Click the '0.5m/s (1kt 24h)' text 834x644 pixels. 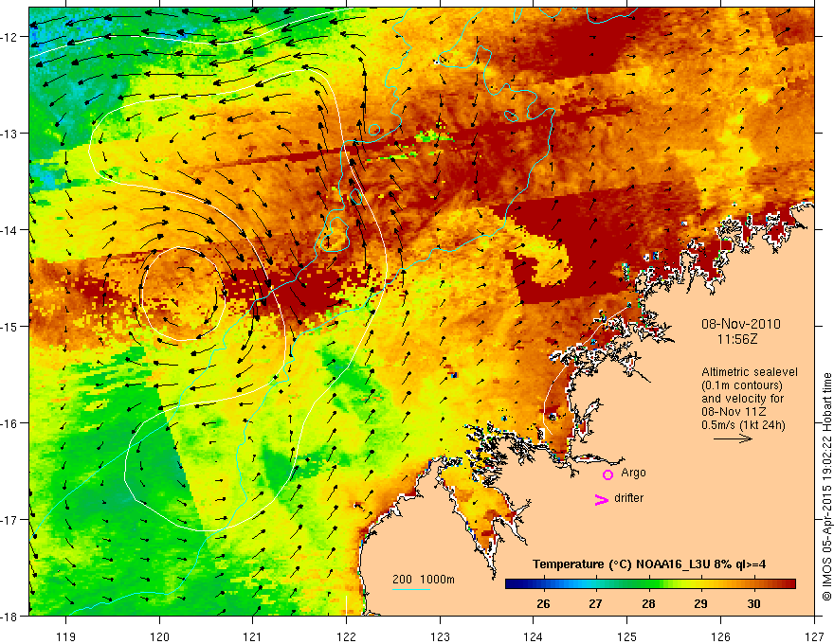click(743, 425)
